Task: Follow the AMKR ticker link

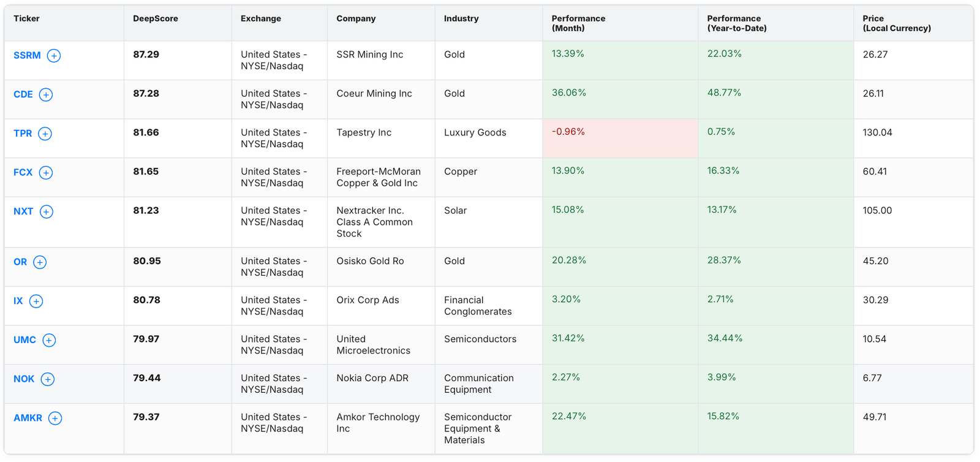Action: (28, 418)
